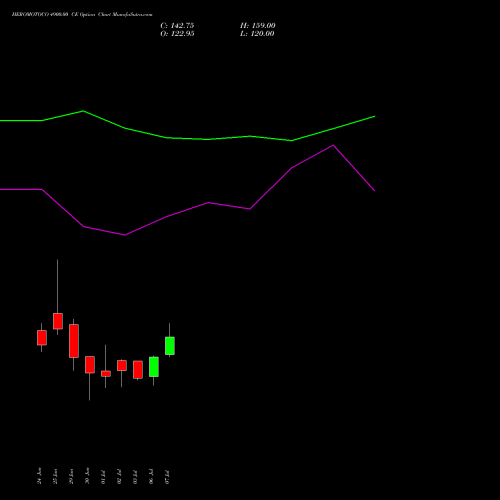
Task: Select the close value C: 142.75
Action: [x=177, y=26]
